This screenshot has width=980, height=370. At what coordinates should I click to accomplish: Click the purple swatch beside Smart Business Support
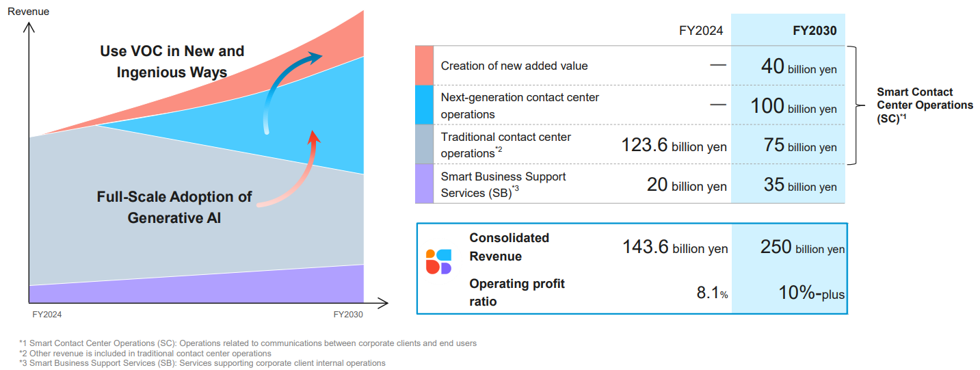click(424, 183)
